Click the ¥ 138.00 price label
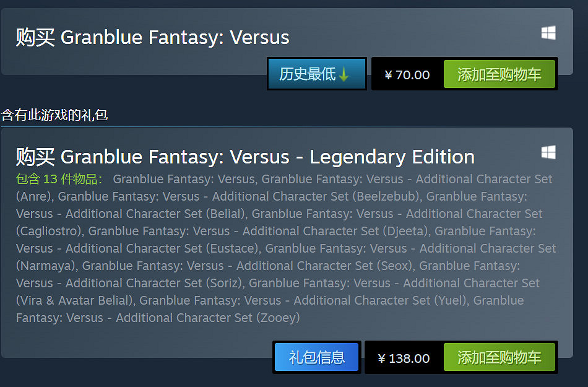This screenshot has height=387, width=588. [403, 358]
